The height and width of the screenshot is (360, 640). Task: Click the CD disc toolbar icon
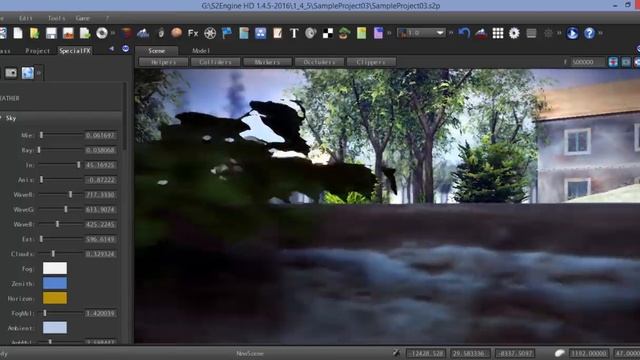102,33
